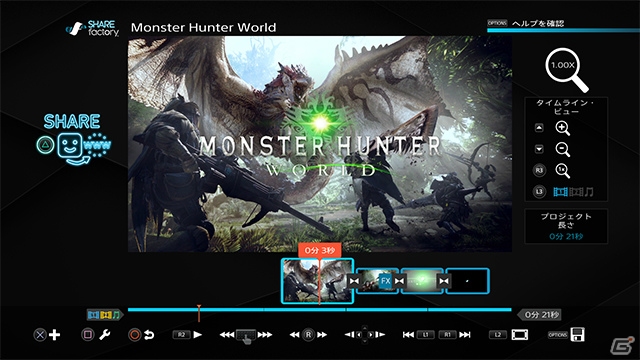Click the R2 button label
Viewport: 640px width, 360px height.
[x=182, y=335]
